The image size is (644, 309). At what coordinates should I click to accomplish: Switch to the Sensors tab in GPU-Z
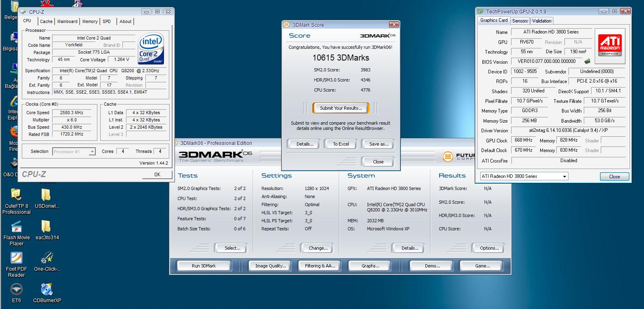(520, 21)
